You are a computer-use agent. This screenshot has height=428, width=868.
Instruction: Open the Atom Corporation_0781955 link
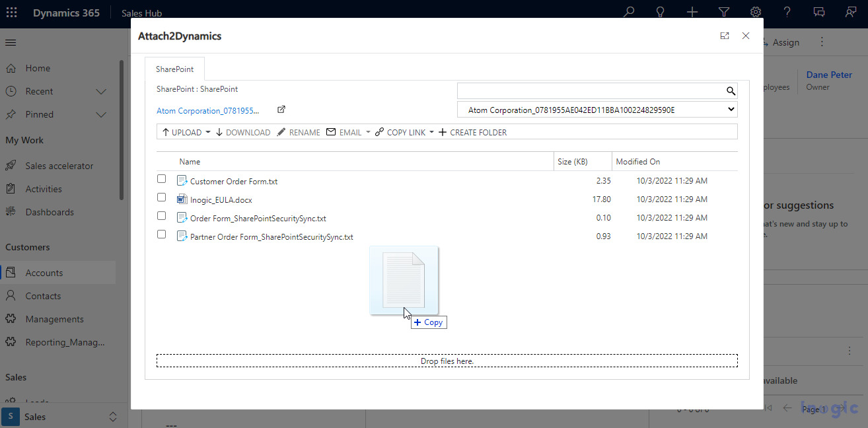(208, 111)
